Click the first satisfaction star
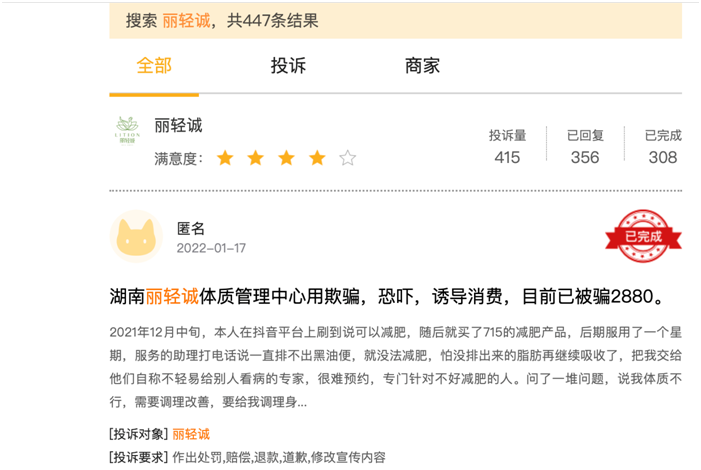This screenshot has height=470, width=701. pyautogui.click(x=225, y=158)
